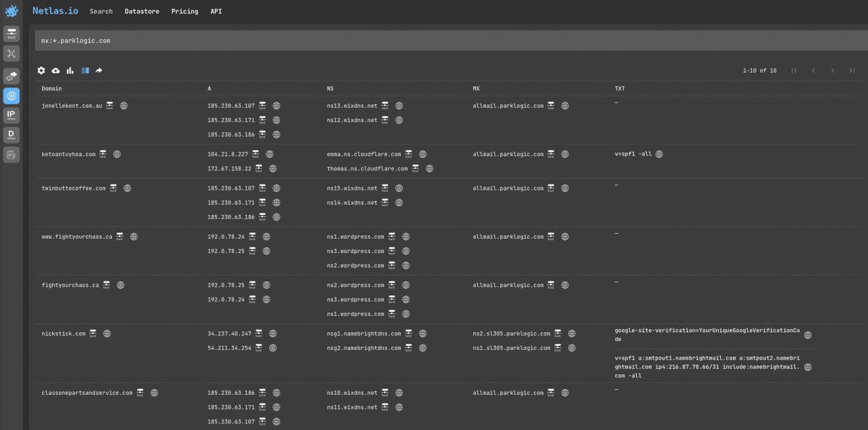Click globe icon beside classonepartsandservice.com
Image resolution: width=868 pixels, height=430 pixels.
(x=154, y=393)
